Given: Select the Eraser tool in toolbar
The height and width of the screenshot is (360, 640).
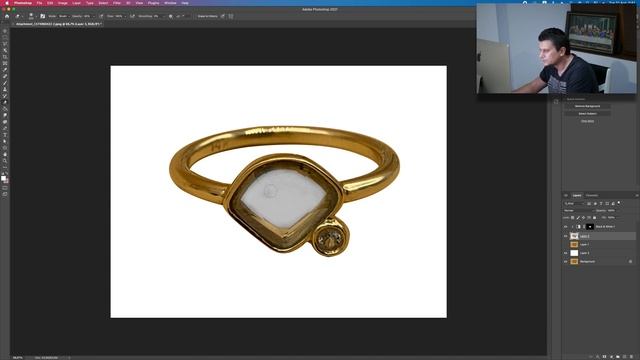Looking at the screenshot, I should tap(5, 102).
